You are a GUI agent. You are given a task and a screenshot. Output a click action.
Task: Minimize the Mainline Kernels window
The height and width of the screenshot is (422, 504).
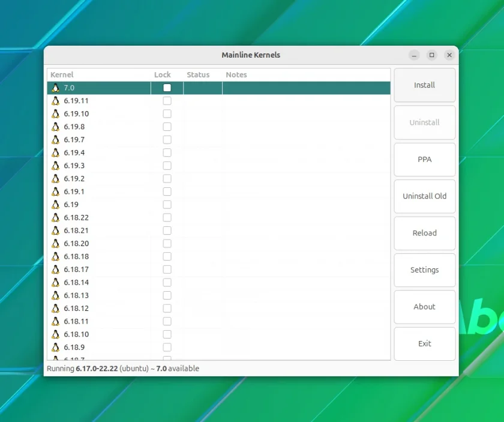(x=415, y=55)
